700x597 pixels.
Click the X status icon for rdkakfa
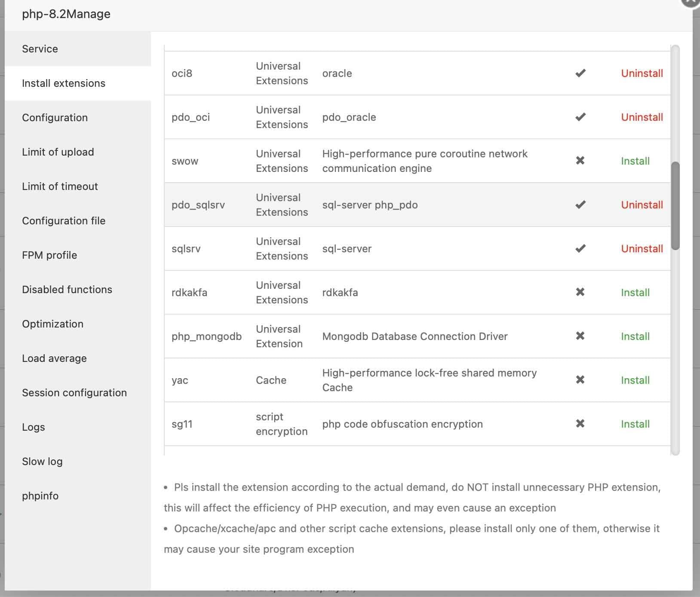click(x=580, y=292)
